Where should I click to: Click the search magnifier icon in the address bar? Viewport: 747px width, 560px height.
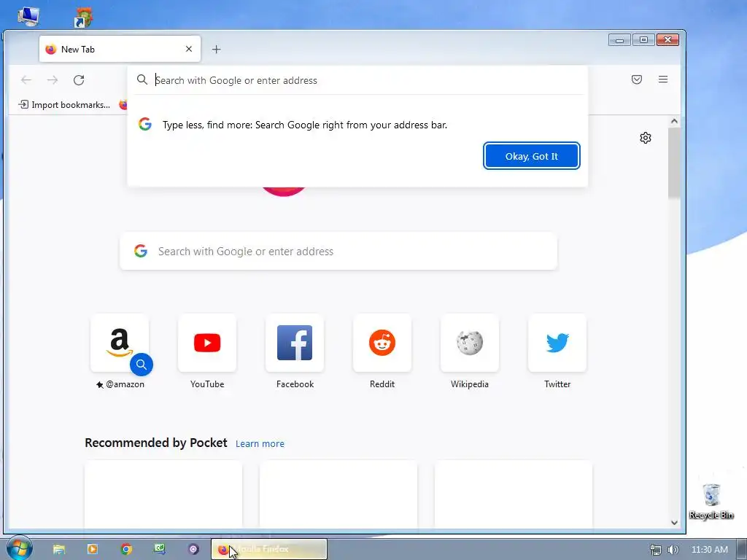coord(142,79)
